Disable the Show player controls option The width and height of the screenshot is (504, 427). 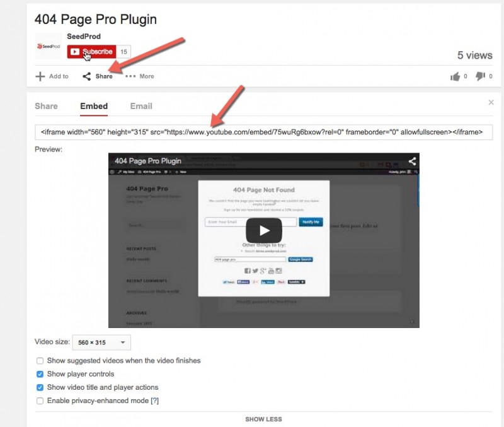(40, 374)
